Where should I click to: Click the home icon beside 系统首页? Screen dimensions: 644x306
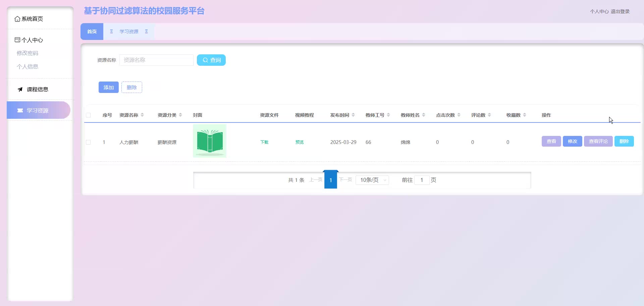17,19
